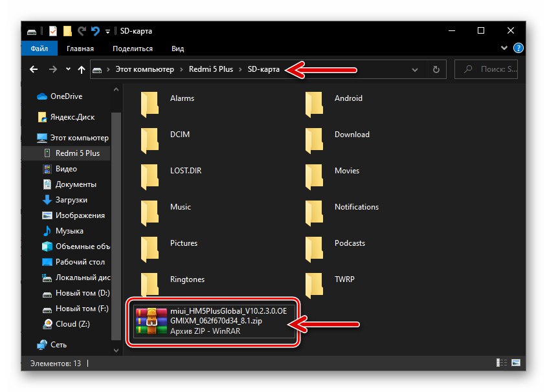This screenshot has width=547, height=392.
Task: Click the drive icon at title bar left
Action: 32,32
